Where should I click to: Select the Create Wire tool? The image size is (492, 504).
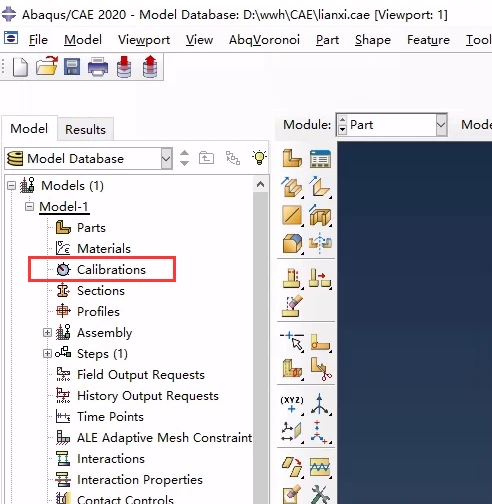292,215
